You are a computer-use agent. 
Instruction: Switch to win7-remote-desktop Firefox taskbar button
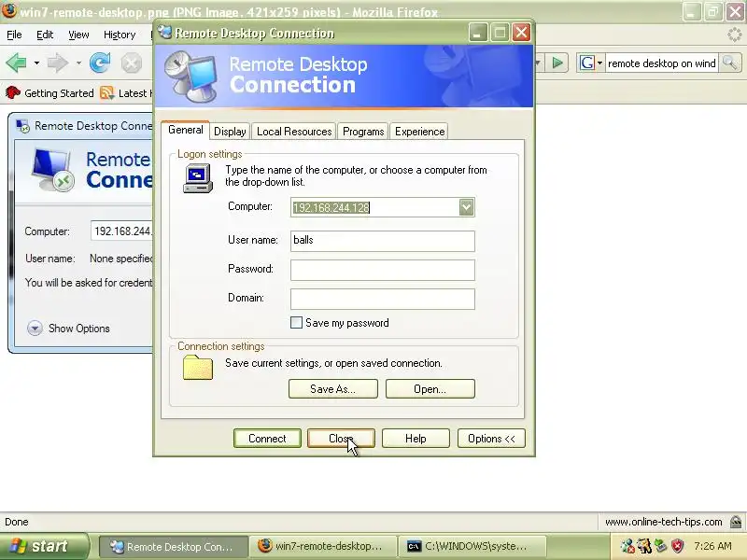click(x=324, y=547)
